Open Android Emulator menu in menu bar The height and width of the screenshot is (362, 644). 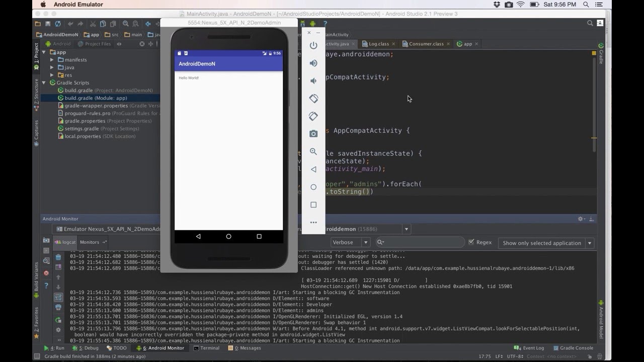click(78, 5)
